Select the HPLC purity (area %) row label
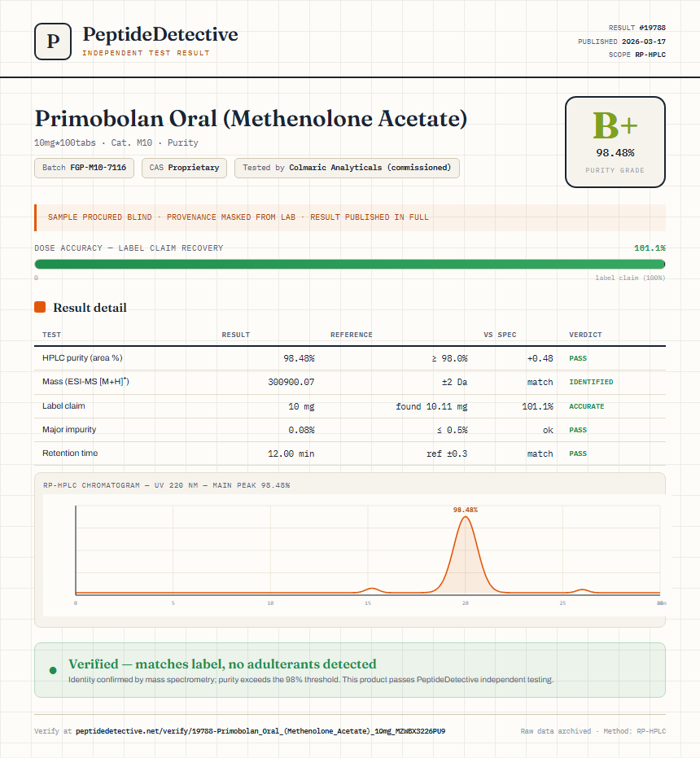Screen dimensions: 700x758 click(x=82, y=357)
